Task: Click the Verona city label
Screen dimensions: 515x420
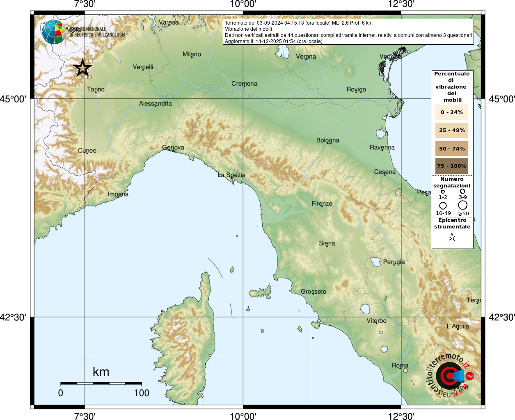Action: click(306, 57)
